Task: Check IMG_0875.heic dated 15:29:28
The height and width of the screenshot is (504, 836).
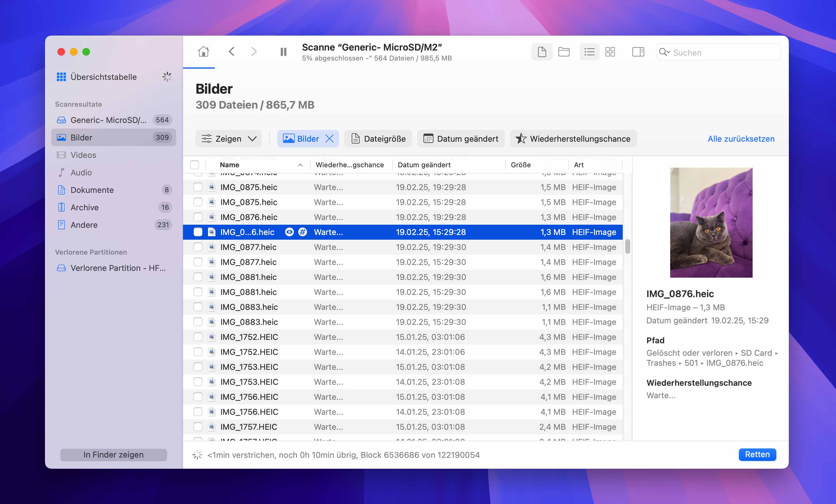Action: [198, 202]
